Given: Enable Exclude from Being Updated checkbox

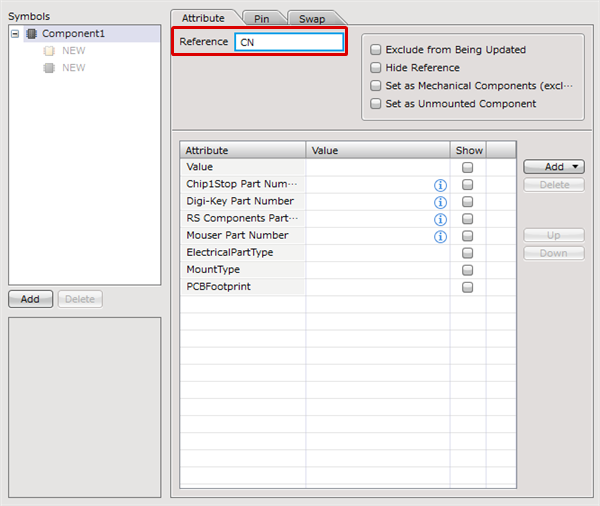Looking at the screenshot, I should click(x=376, y=49).
